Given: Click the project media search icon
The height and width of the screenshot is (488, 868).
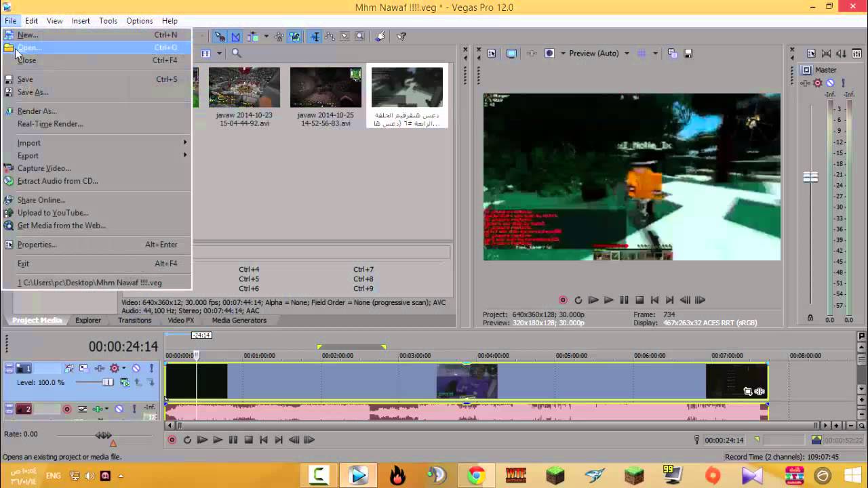Looking at the screenshot, I should point(236,53).
